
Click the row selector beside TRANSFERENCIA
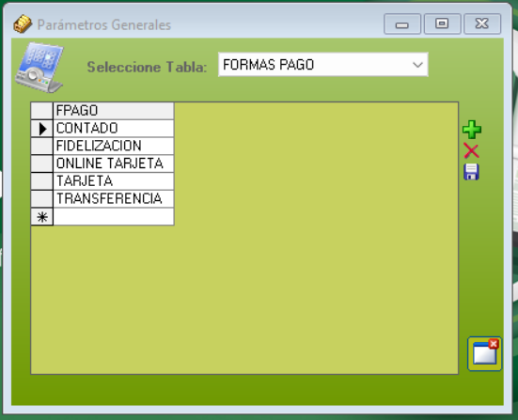click(42, 199)
